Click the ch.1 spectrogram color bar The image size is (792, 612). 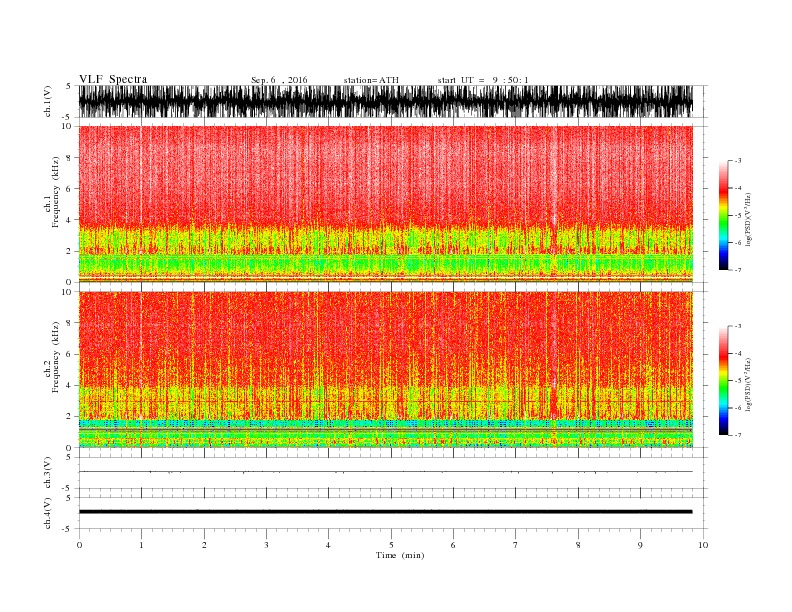[723, 216]
